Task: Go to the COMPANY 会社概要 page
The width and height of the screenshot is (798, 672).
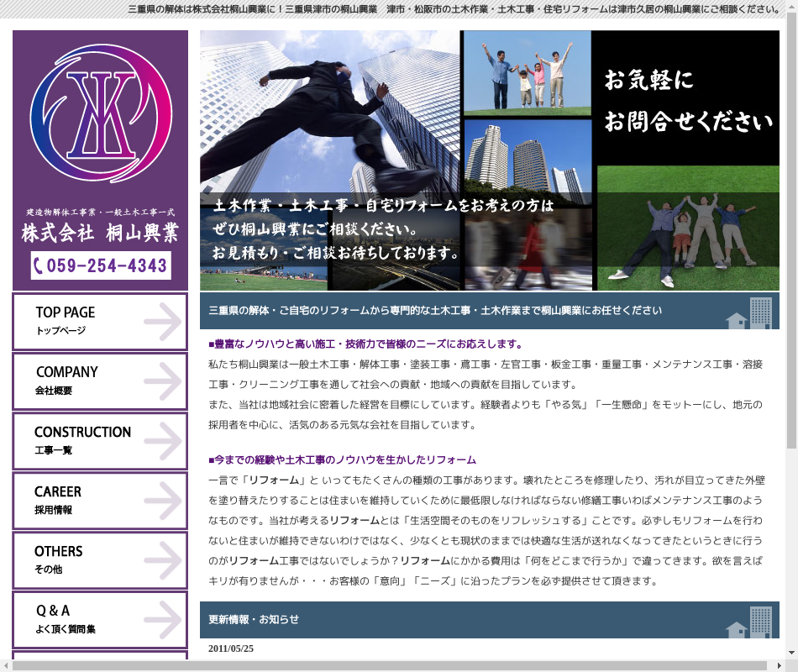Action: tap(100, 381)
